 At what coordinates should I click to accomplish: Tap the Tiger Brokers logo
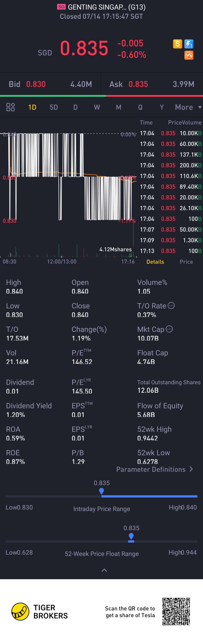[20, 612]
